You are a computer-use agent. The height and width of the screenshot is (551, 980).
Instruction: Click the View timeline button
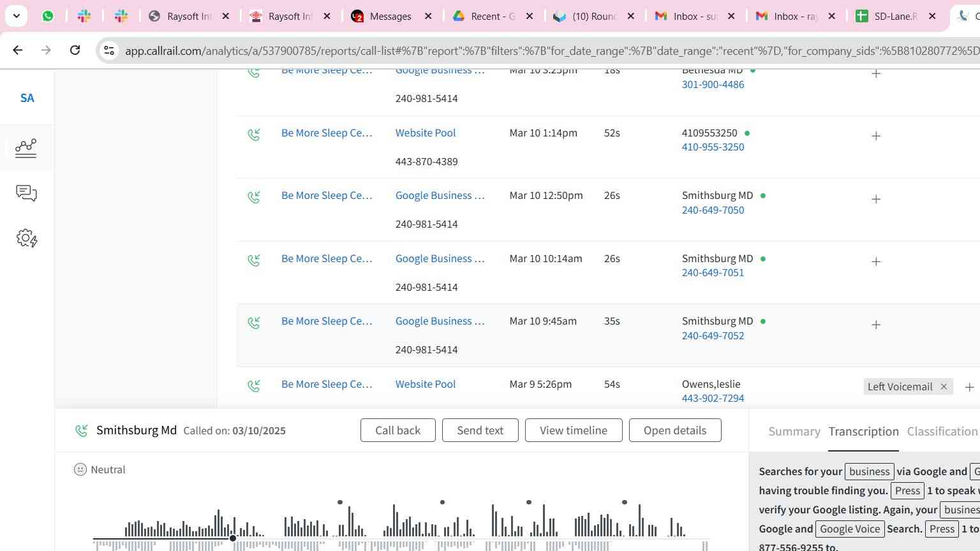(574, 430)
